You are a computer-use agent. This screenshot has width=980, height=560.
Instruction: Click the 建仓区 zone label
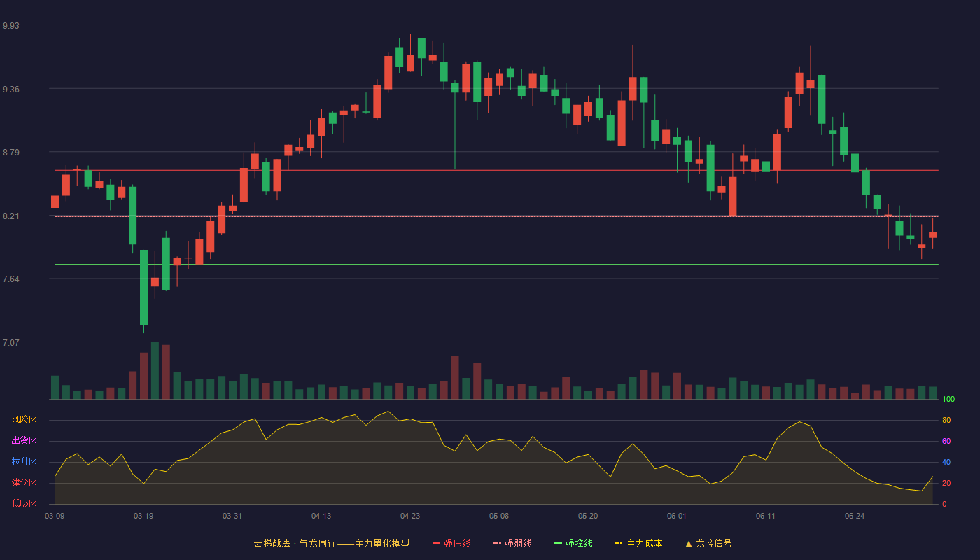[24, 483]
